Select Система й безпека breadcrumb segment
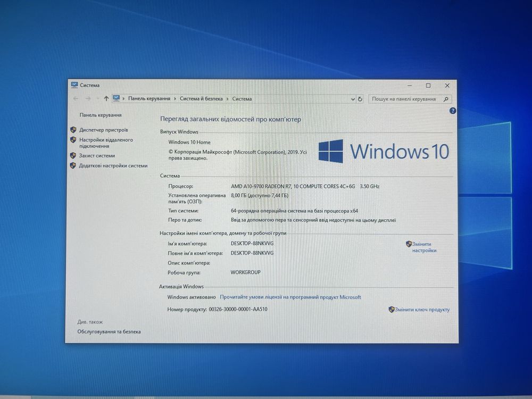Viewport: 532px width, 399px height. click(x=201, y=99)
